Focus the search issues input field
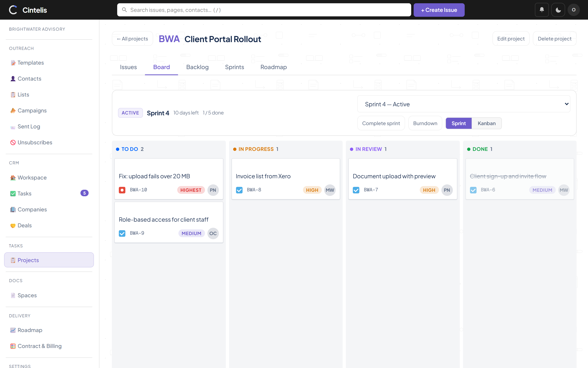 264,10
